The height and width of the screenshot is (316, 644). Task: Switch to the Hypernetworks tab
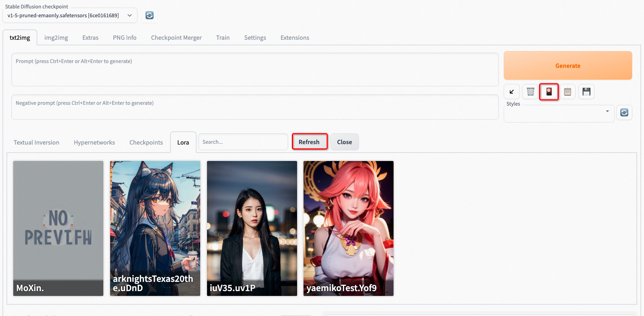[x=94, y=143]
